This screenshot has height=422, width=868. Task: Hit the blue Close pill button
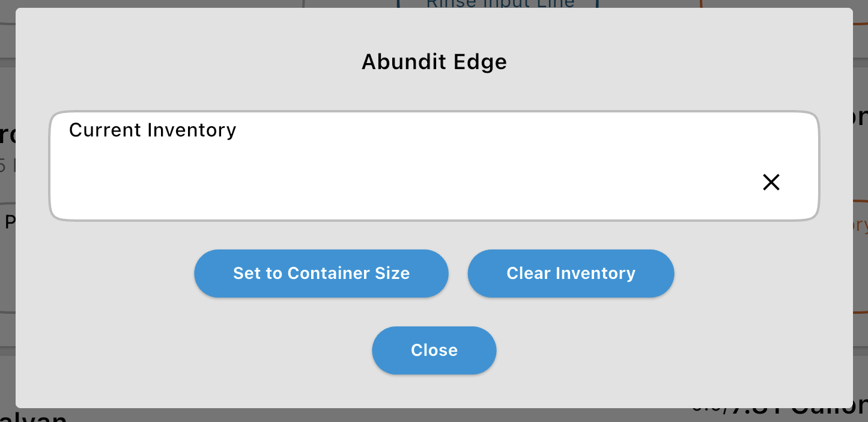click(434, 350)
